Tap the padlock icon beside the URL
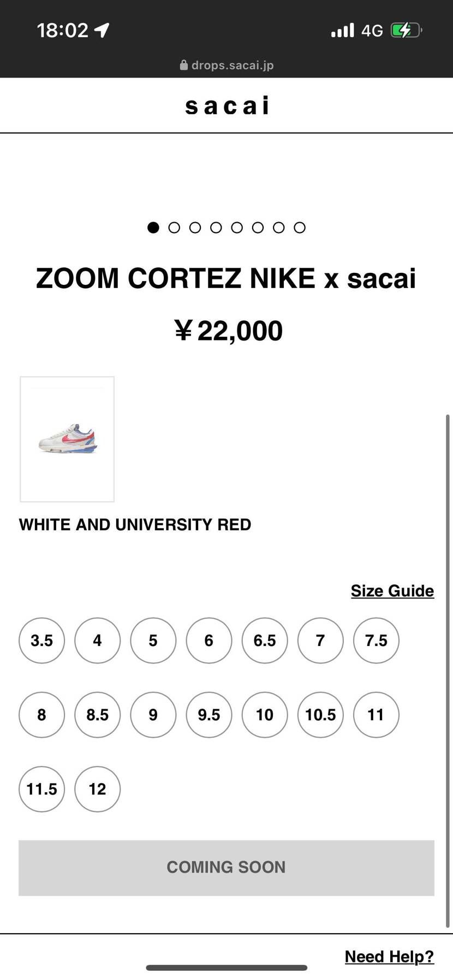The width and height of the screenshot is (453, 980). click(184, 65)
